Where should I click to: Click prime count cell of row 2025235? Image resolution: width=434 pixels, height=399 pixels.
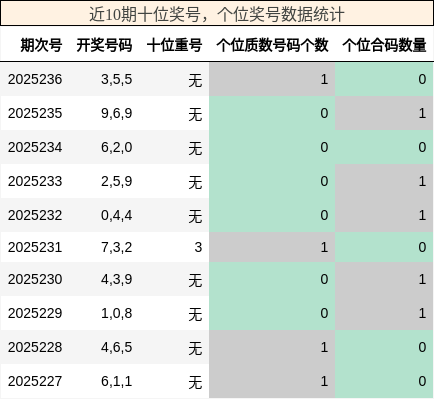point(272,113)
